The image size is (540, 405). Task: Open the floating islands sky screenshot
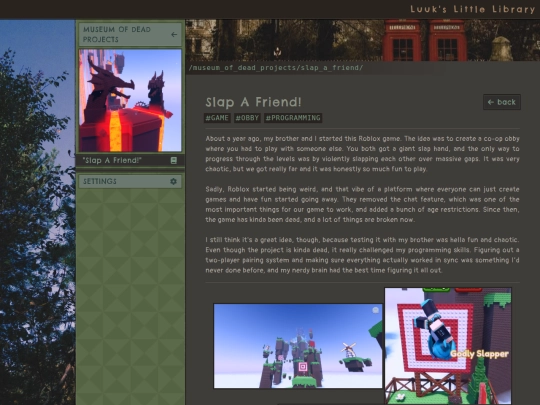298,346
